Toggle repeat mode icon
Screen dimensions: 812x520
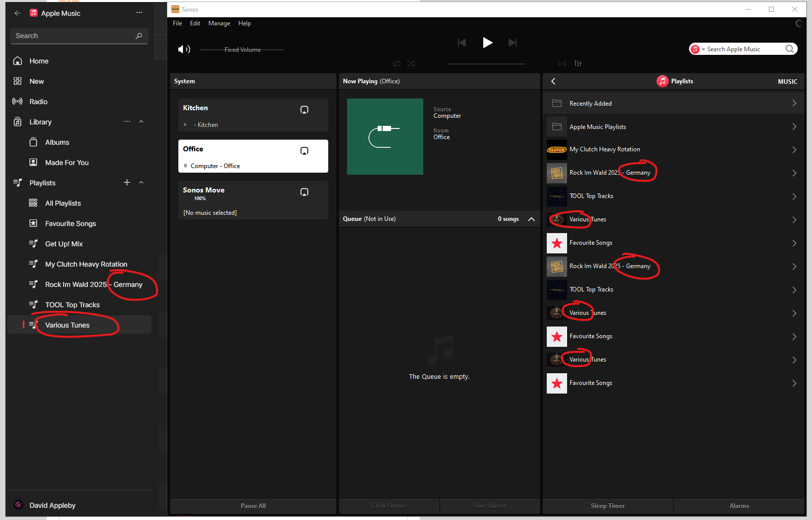pyautogui.click(x=397, y=63)
